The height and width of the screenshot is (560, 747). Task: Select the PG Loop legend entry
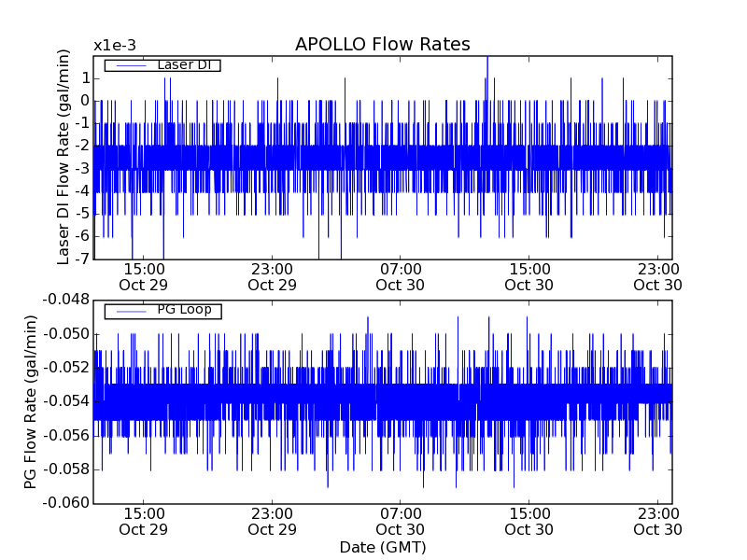click(x=183, y=310)
